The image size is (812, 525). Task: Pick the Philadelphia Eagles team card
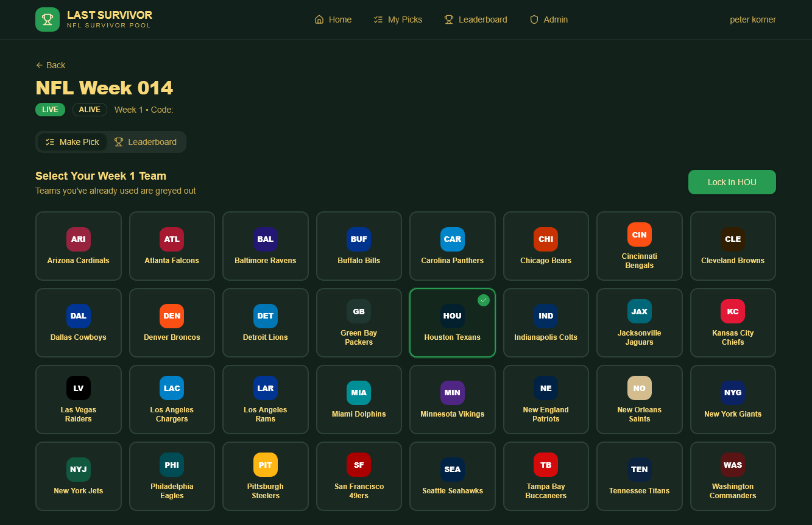tap(172, 476)
